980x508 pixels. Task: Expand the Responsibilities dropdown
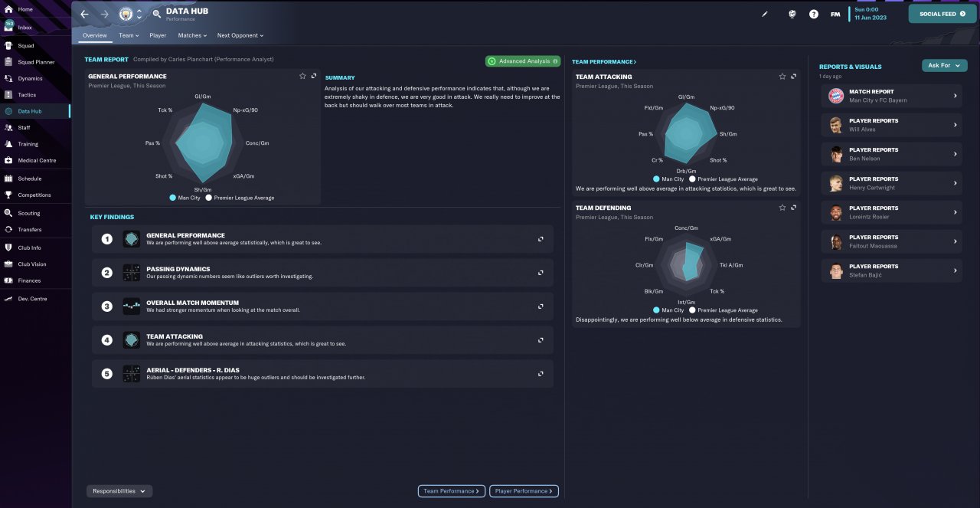click(x=119, y=491)
